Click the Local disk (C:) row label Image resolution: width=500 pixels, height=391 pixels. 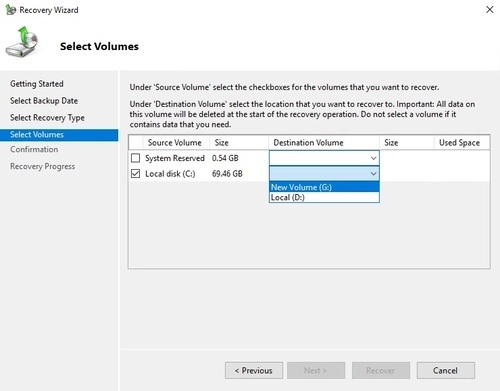pyautogui.click(x=170, y=174)
